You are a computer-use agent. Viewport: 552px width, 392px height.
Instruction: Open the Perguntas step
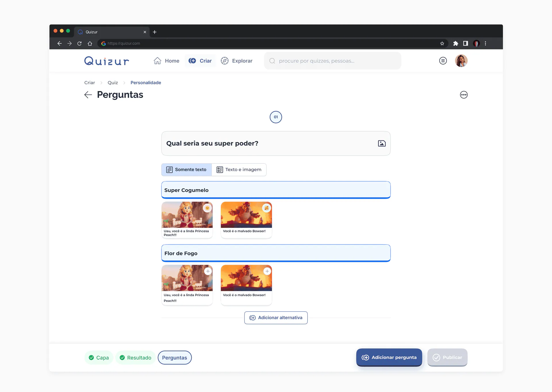[175, 358]
